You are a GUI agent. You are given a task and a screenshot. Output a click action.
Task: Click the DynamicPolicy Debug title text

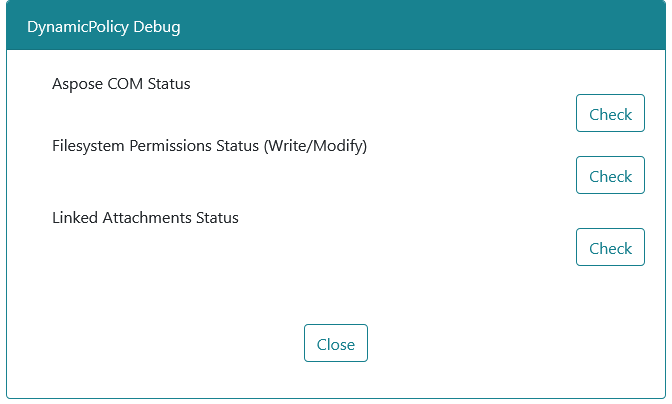click(104, 27)
